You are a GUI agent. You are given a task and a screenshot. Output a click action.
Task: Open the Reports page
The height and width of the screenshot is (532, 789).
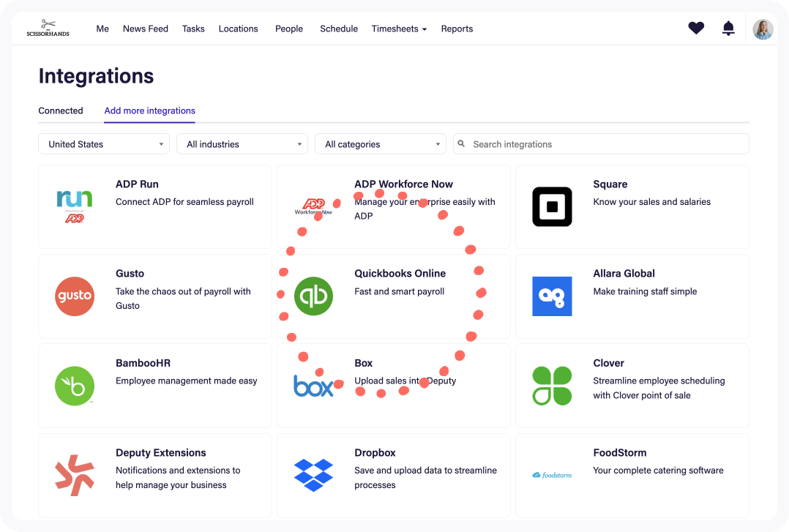click(457, 29)
